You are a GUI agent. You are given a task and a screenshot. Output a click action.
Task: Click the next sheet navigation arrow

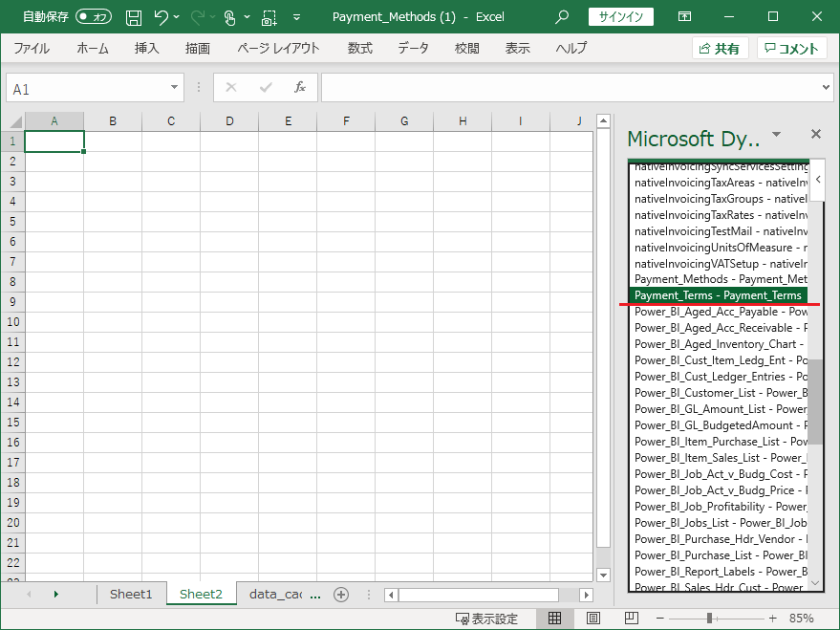coord(55,594)
